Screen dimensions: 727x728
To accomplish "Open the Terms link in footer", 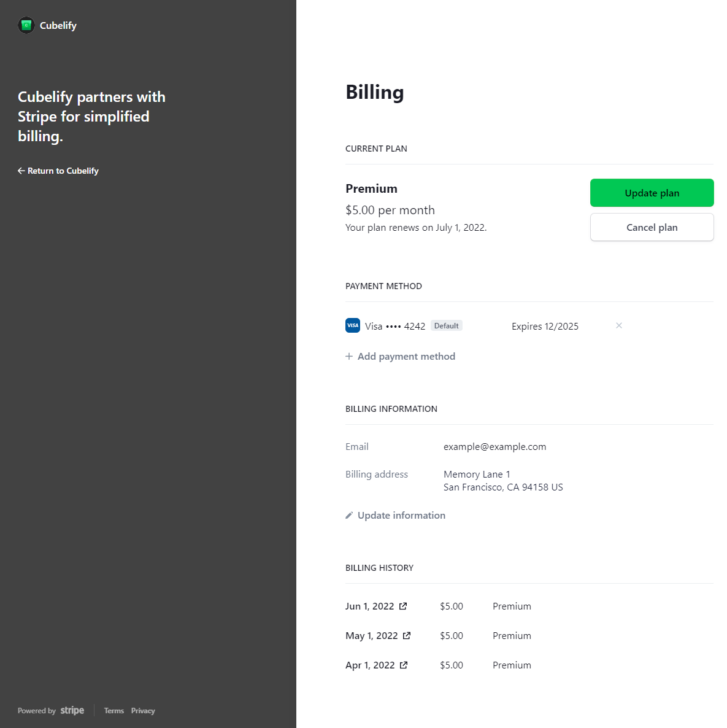I will (x=114, y=711).
